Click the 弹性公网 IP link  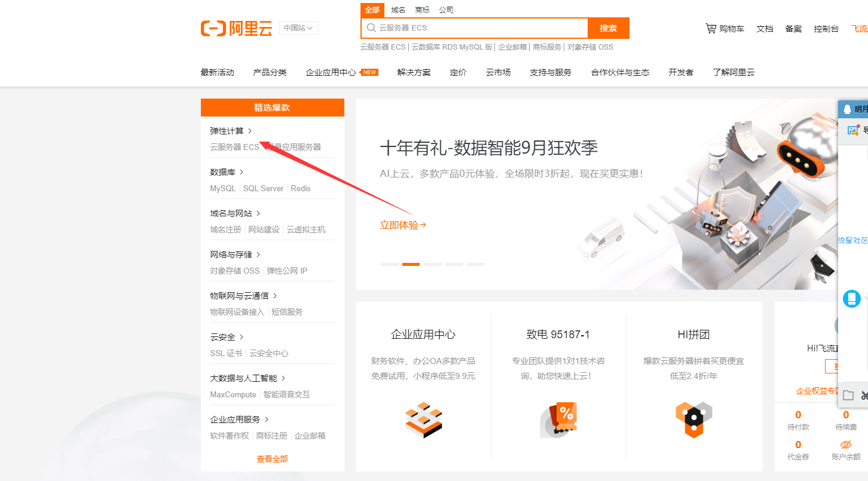coord(287,271)
